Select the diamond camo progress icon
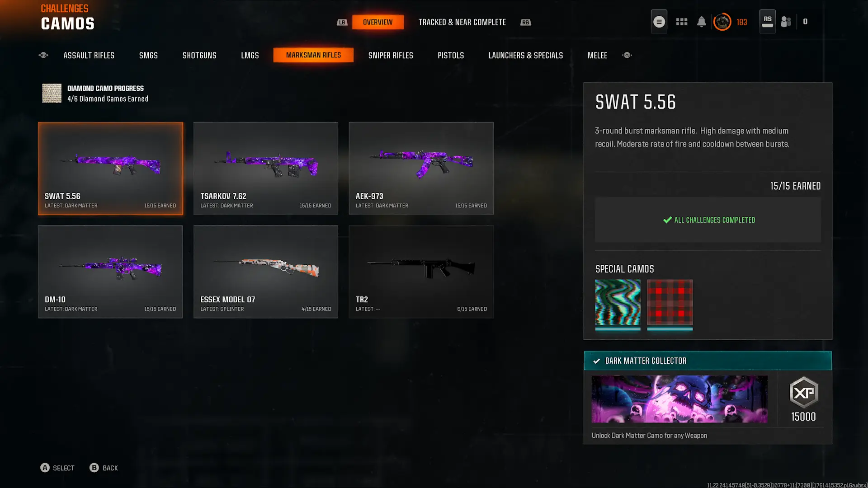Screen dimensions: 868x488 pos(52,93)
